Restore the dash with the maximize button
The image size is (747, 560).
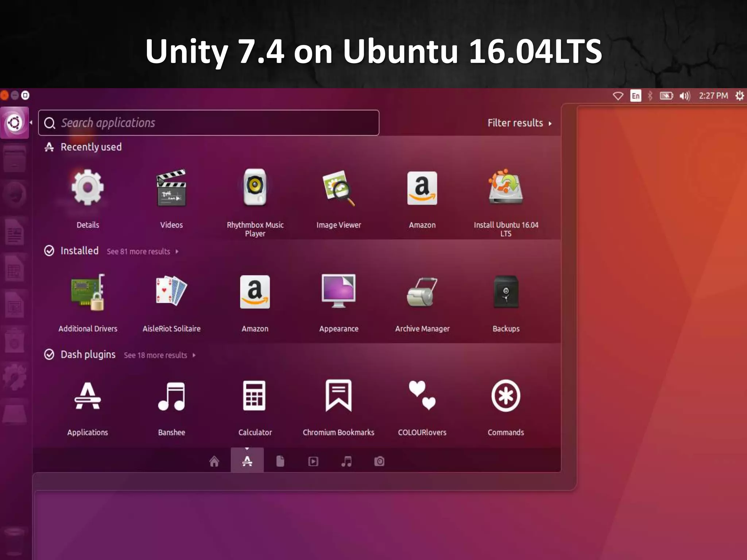[25, 96]
